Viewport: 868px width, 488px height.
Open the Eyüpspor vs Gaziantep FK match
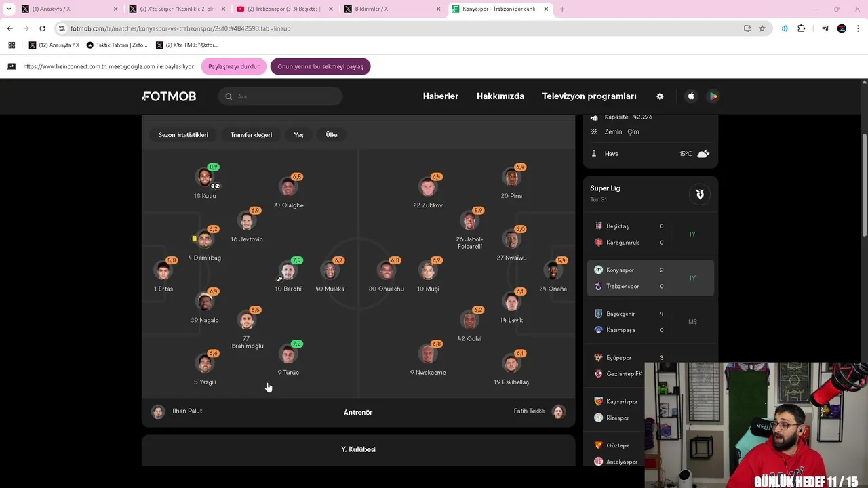(x=650, y=366)
